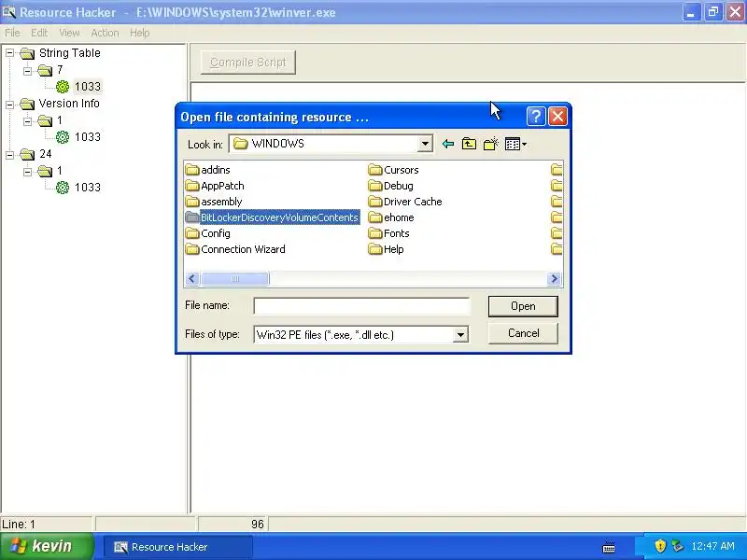747x560 pixels.
Task: Select the Help folder
Action: click(x=386, y=249)
